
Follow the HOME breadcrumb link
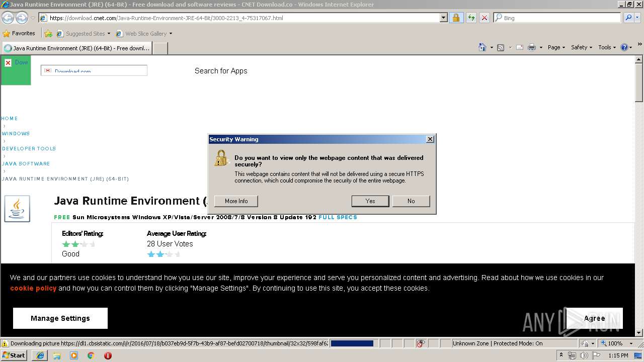10,119
